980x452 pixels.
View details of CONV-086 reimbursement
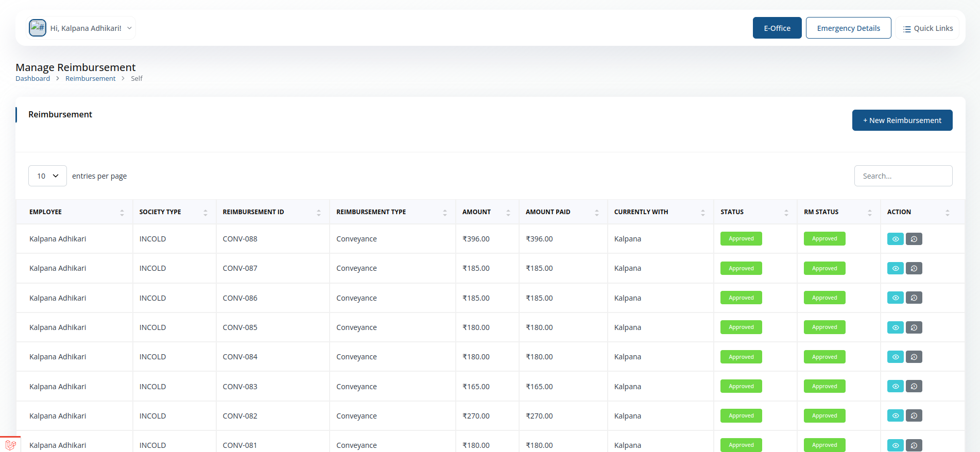[895, 298]
